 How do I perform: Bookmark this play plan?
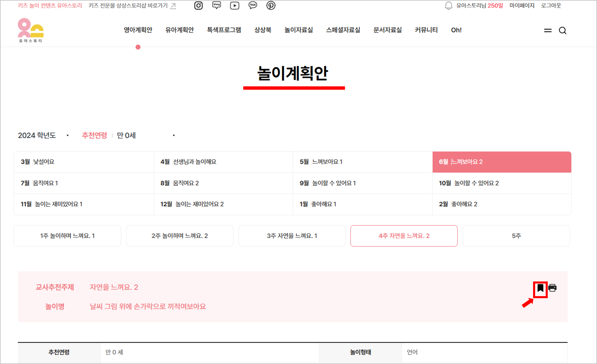(540, 288)
